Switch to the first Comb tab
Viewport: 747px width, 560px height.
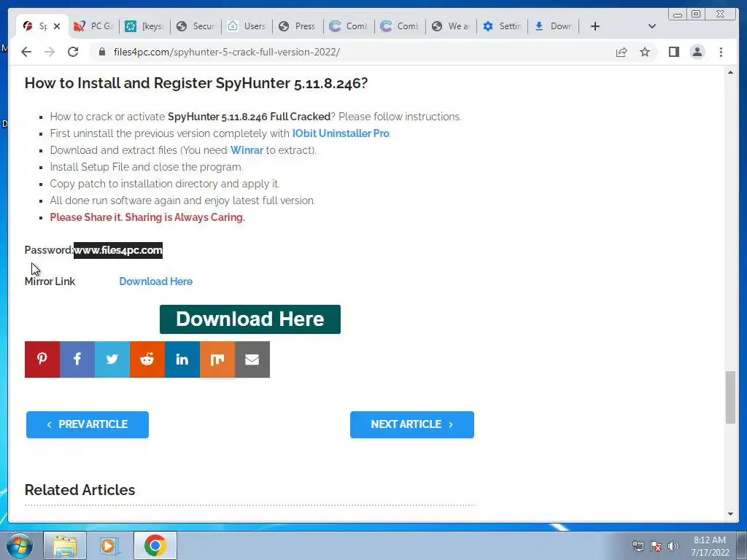349,26
